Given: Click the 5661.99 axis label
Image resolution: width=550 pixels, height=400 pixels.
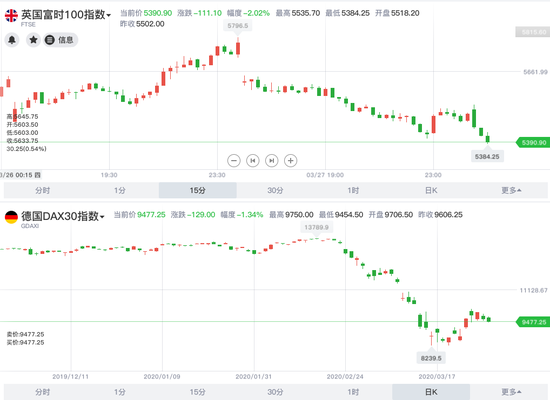Looking at the screenshot, I should click(x=535, y=72).
